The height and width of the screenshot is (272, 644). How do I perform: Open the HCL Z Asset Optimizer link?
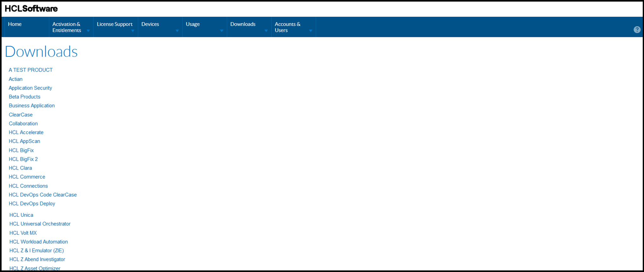pos(35,268)
